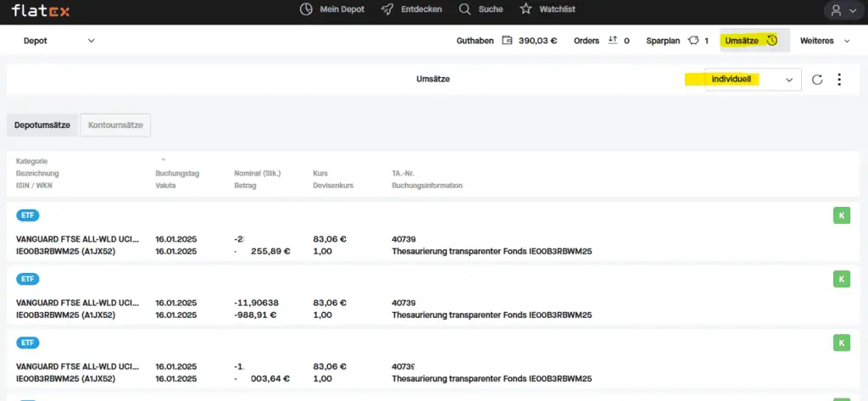Image resolution: width=868 pixels, height=401 pixels.
Task: Expand the Depot selector dropdown
Action: click(59, 41)
